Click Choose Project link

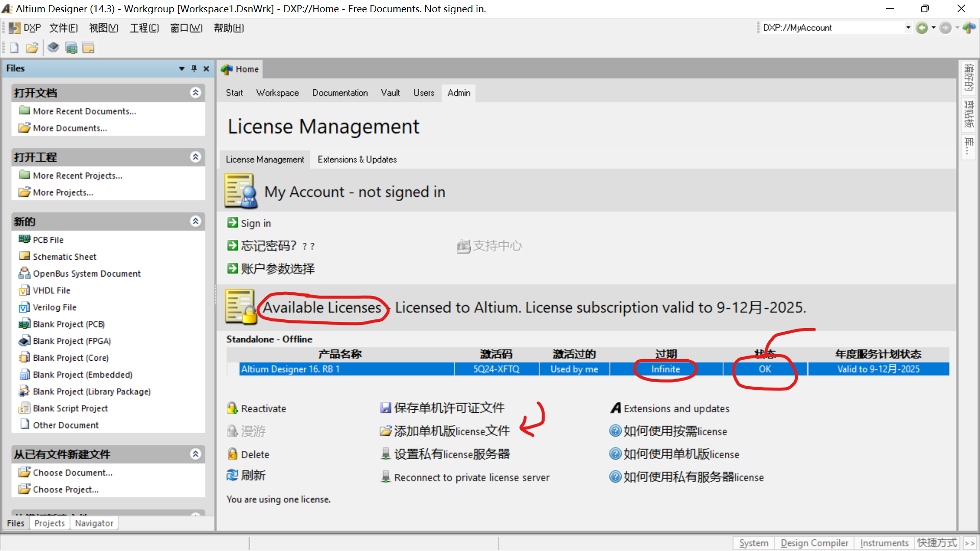[66, 489]
